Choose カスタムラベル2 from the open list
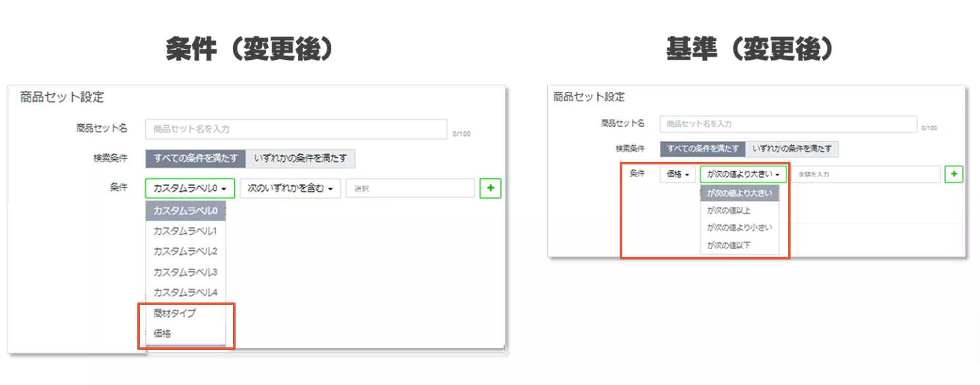The height and width of the screenshot is (385, 980). [x=185, y=252]
